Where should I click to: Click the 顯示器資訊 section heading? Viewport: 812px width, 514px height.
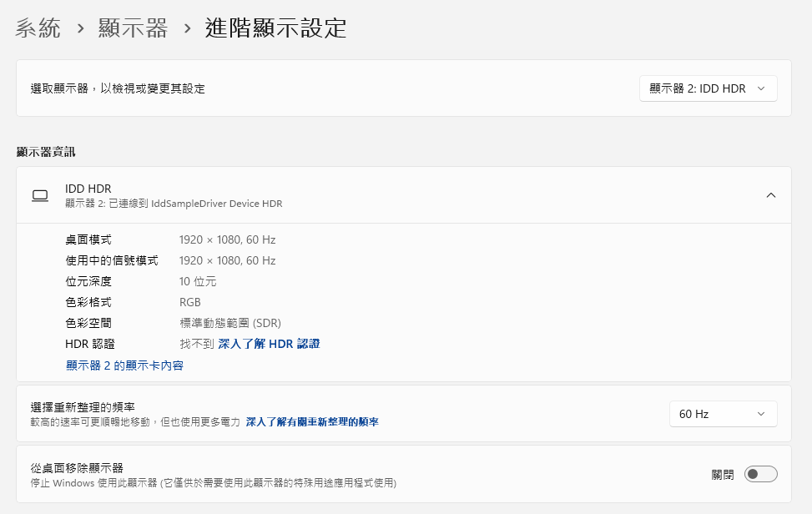click(x=47, y=151)
